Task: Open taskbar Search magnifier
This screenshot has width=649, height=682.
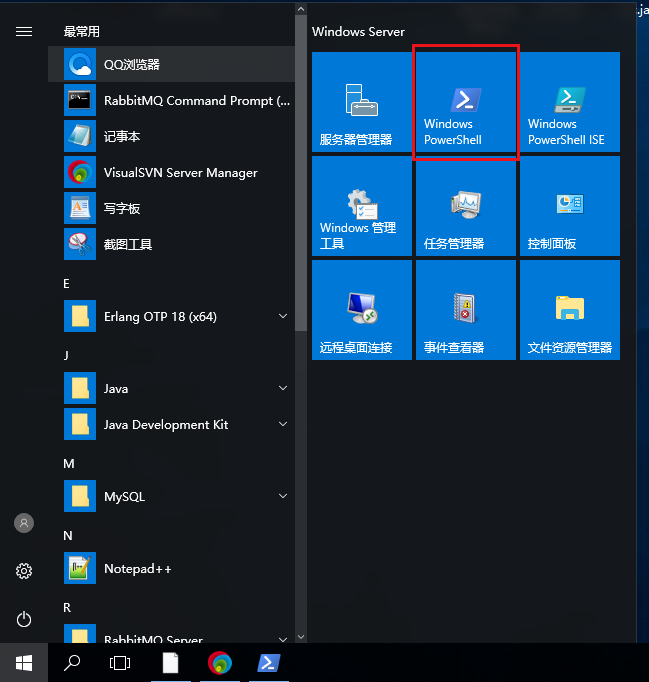Action: (72, 663)
